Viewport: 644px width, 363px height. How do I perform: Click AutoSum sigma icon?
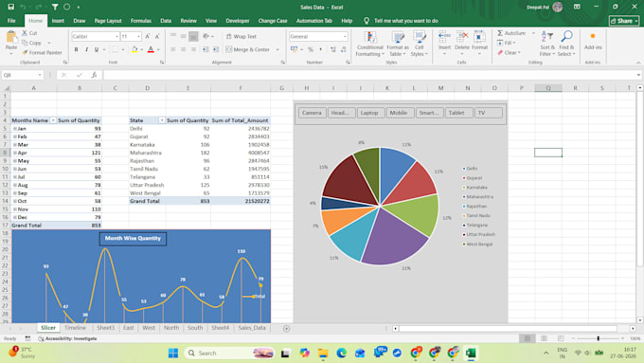pyautogui.click(x=500, y=33)
